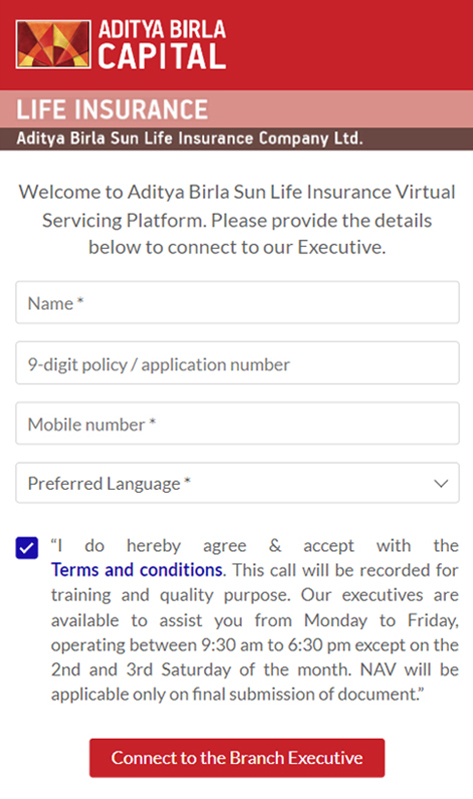Click the down chevron in Preferred Language
Viewport: 473px width, 799px height.
point(441,483)
